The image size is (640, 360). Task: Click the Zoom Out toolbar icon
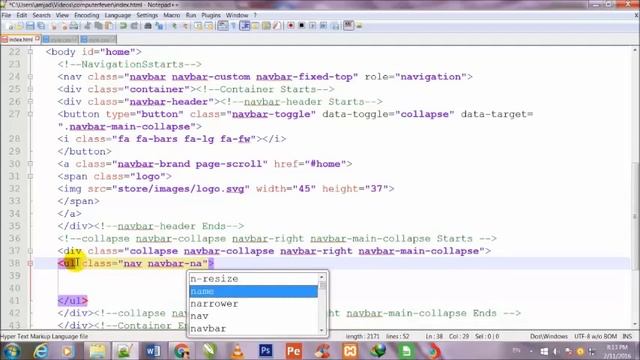(x=185, y=26)
